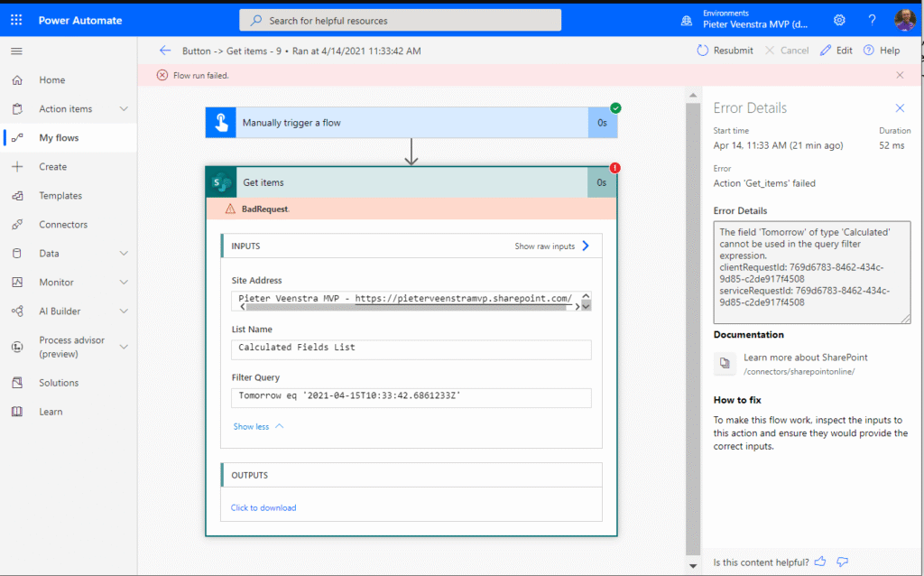Click the Process advisor icon

pos(18,347)
